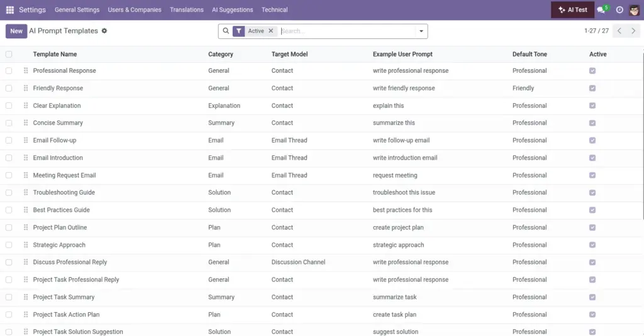
Task: Grab the drag handle for Friendly Response
Action: 26,88
